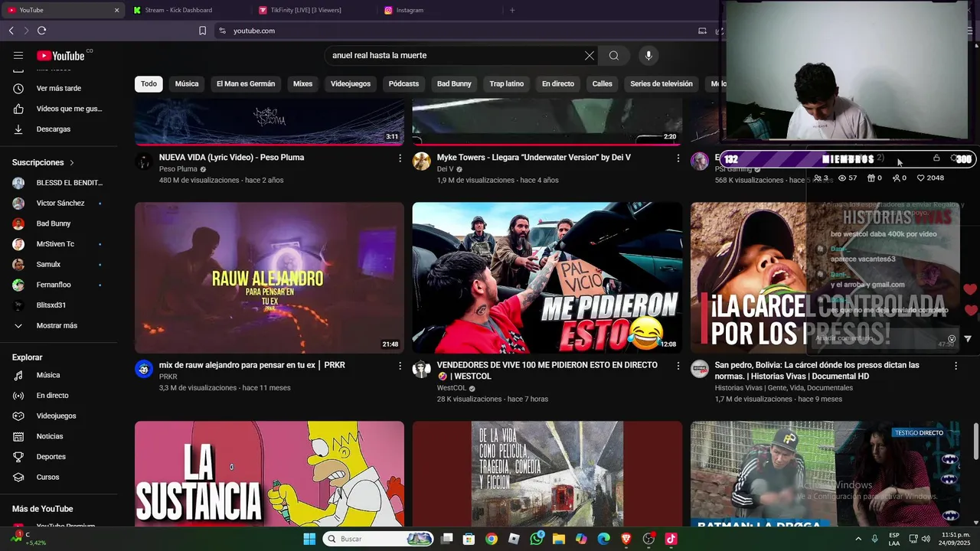Click in the YouTube search field

pyautogui.click(x=456, y=55)
